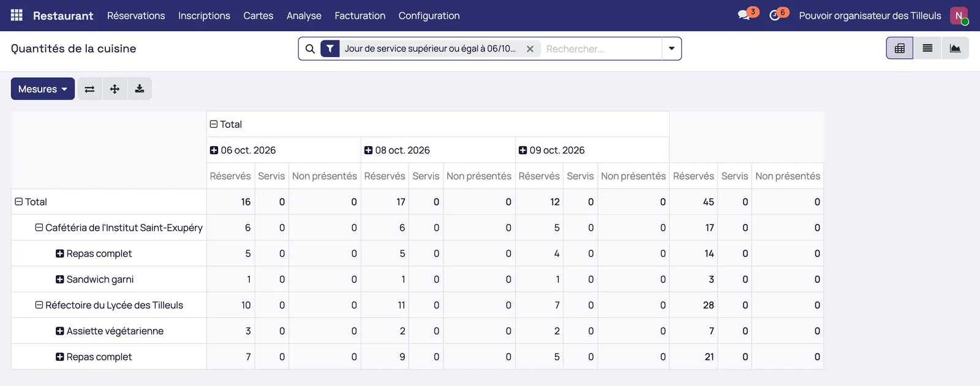Open the Cartes menu
The width and height of the screenshot is (980, 386).
(x=258, y=15)
